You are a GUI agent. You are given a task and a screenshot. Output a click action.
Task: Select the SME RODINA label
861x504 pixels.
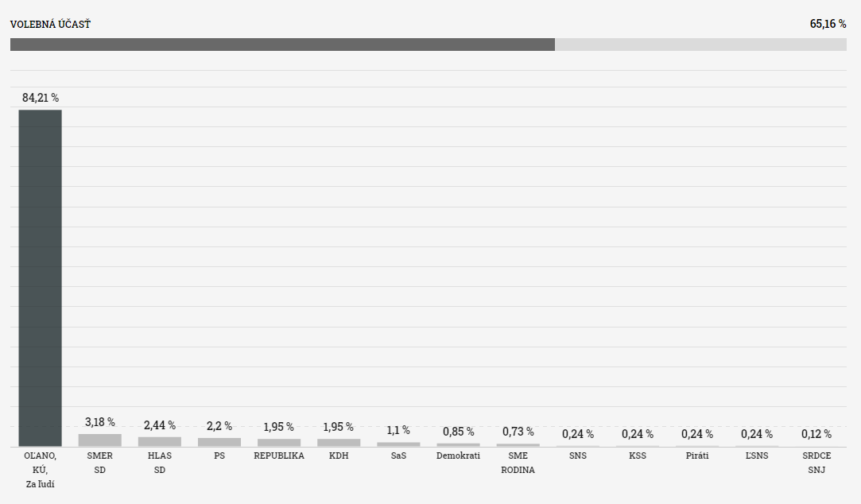[x=518, y=463]
